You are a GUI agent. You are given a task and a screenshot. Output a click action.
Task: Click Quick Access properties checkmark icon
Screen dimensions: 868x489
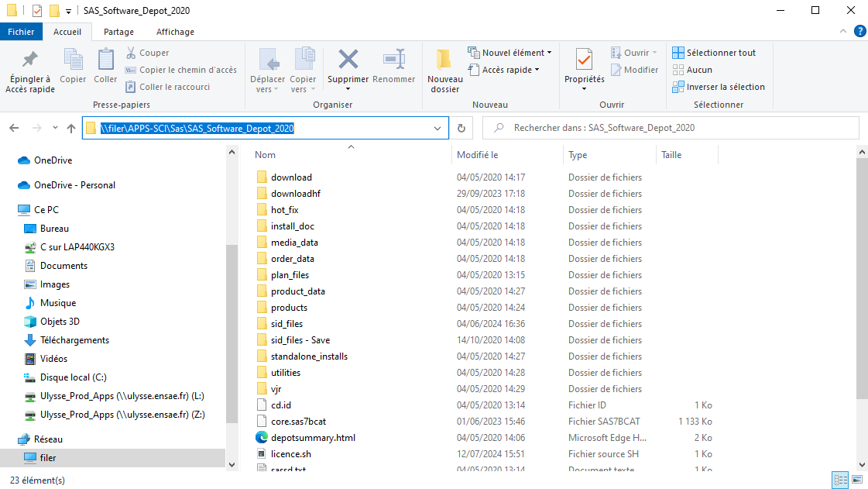(37, 11)
